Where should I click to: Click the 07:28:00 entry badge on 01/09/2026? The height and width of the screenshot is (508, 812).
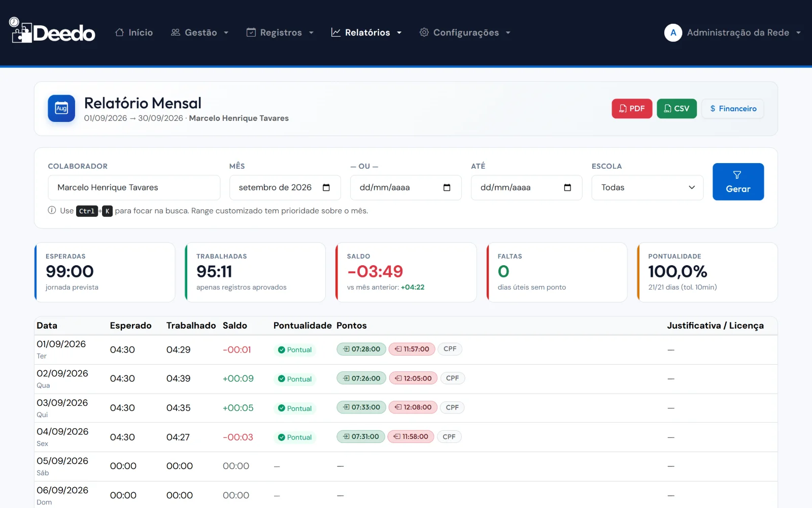[361, 349]
